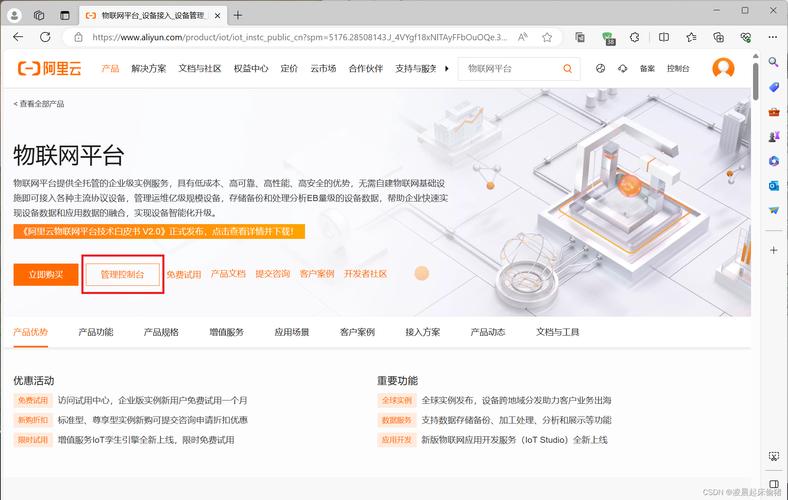Viewport: 788px width, 500px height.
Task: Click the globe language icon in header
Action: point(600,68)
